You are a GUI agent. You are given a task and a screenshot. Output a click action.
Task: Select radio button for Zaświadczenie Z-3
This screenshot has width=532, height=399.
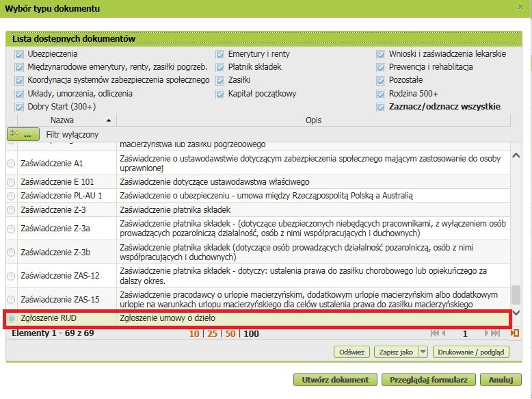(x=11, y=210)
